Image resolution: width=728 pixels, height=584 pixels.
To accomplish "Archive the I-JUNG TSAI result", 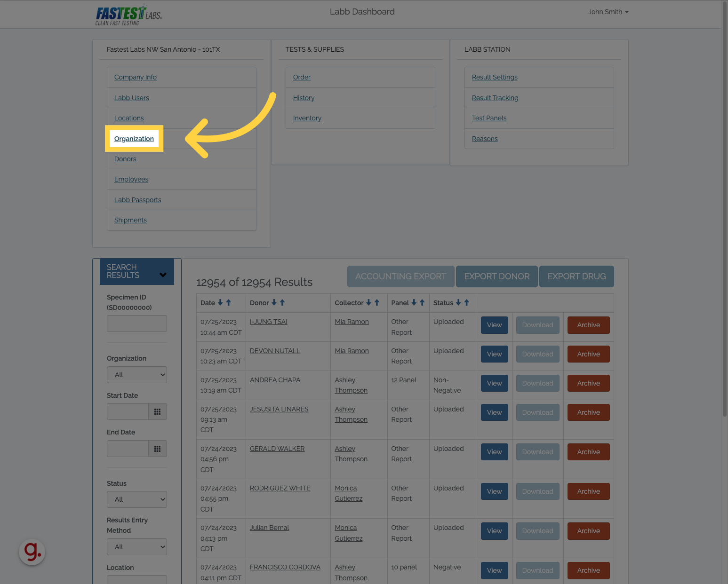I will [588, 325].
